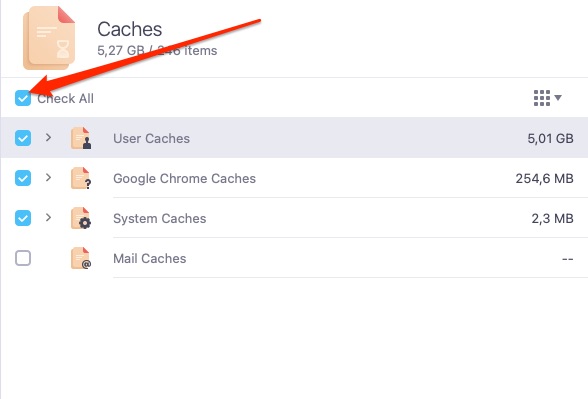This screenshot has height=399, width=588.
Task: Select the Google Chrome Caches row label
Action: pyautogui.click(x=184, y=178)
